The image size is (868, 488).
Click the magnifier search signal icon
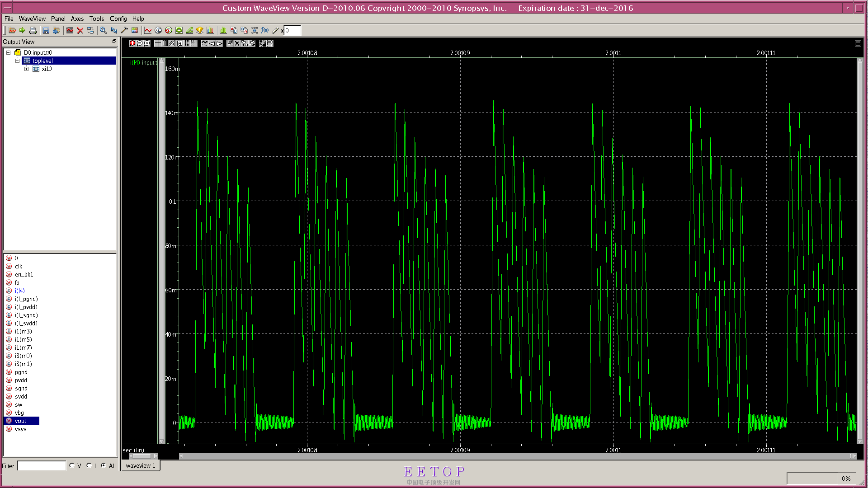(x=103, y=30)
